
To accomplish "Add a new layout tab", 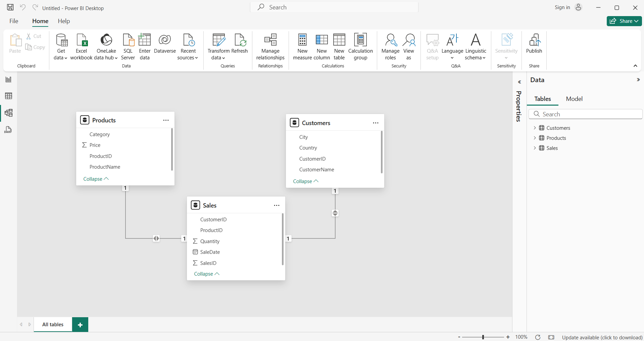I will click(80, 325).
